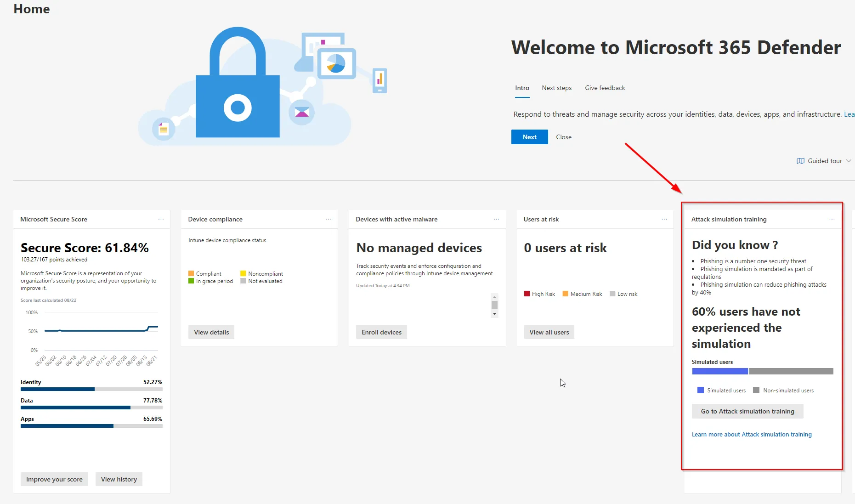
Task: Click the Data 77.78% value
Action: (153, 401)
